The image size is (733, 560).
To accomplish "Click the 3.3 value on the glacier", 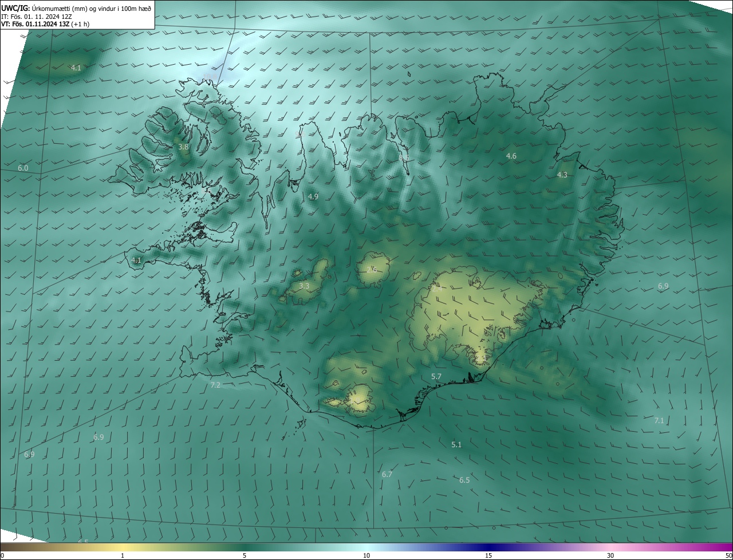I will pyautogui.click(x=304, y=286).
